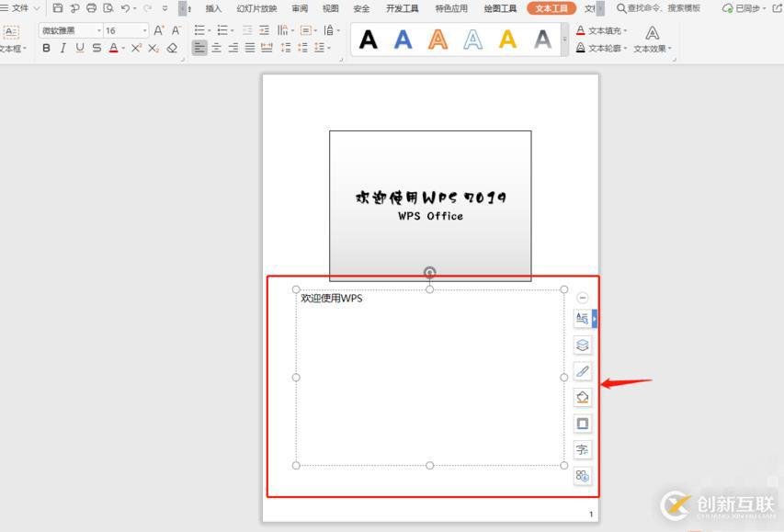Switch to the 审阅 tab
Image resolution: width=784 pixels, height=532 pixels.
point(300,8)
